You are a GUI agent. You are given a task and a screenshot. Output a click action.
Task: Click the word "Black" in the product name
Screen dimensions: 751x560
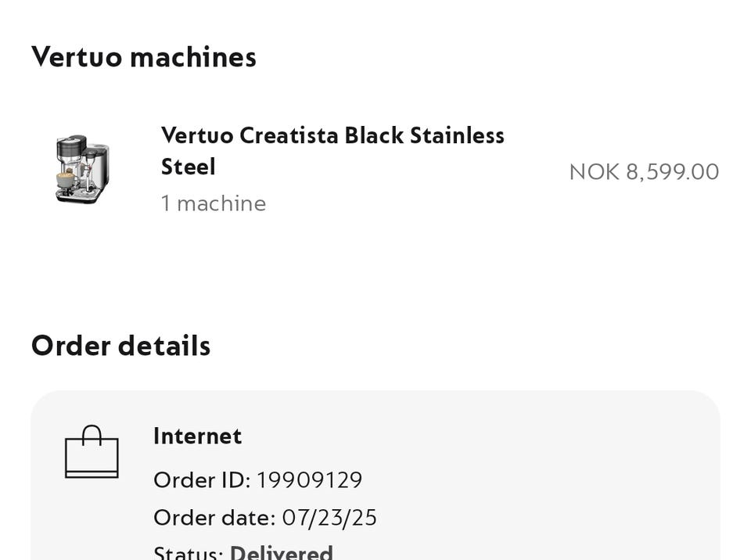tap(373, 135)
